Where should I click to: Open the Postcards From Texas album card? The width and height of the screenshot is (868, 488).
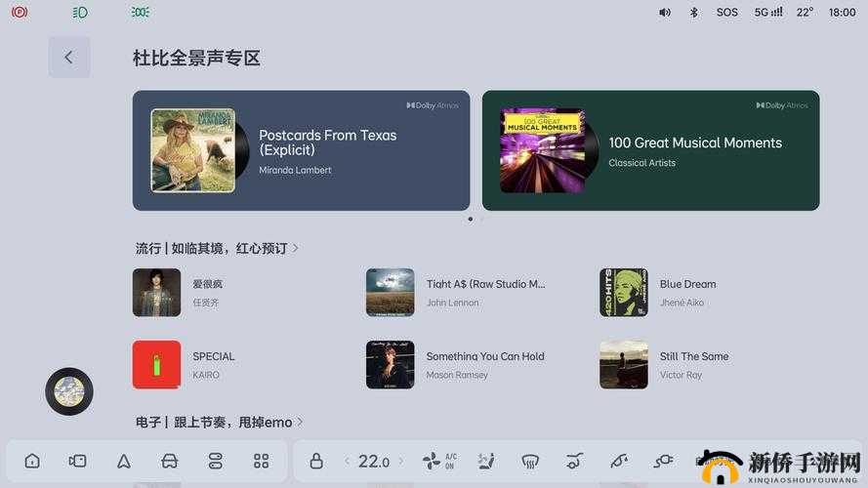coord(301,150)
